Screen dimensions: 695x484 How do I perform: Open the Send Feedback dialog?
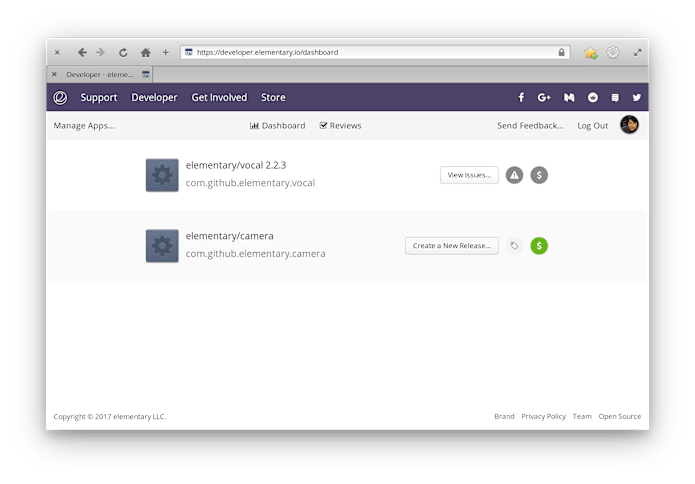click(530, 126)
